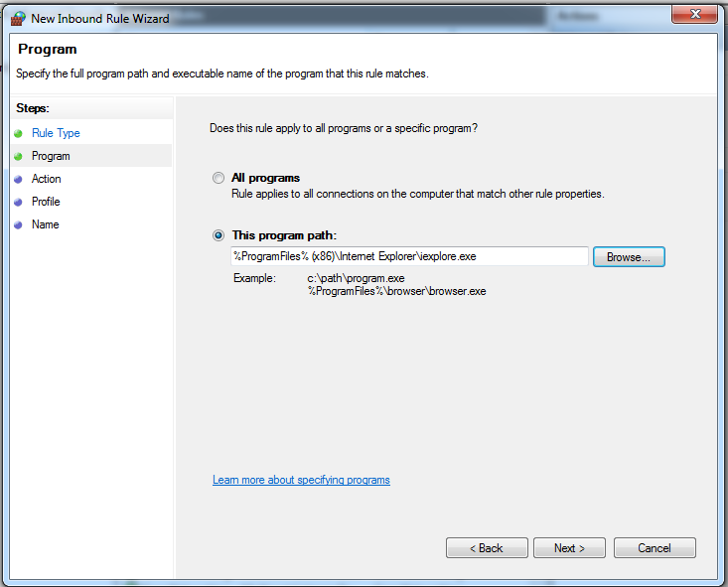Open the Rule Type step link

coord(56,133)
